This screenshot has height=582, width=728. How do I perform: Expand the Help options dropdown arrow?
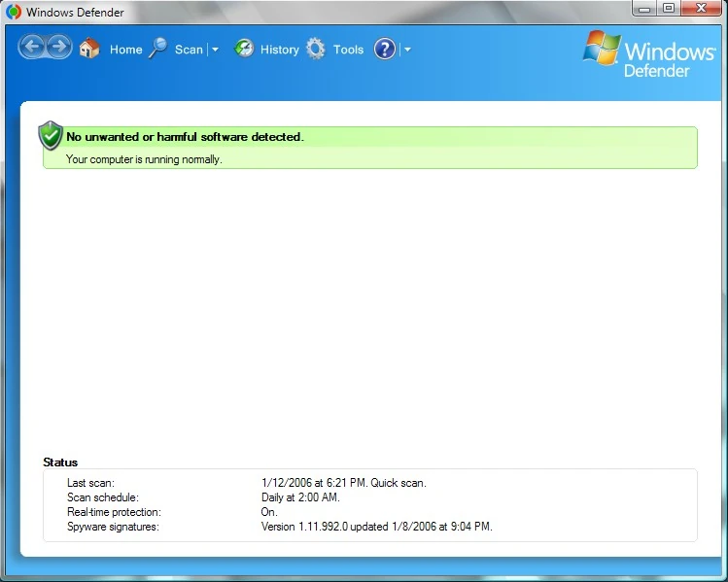407,50
